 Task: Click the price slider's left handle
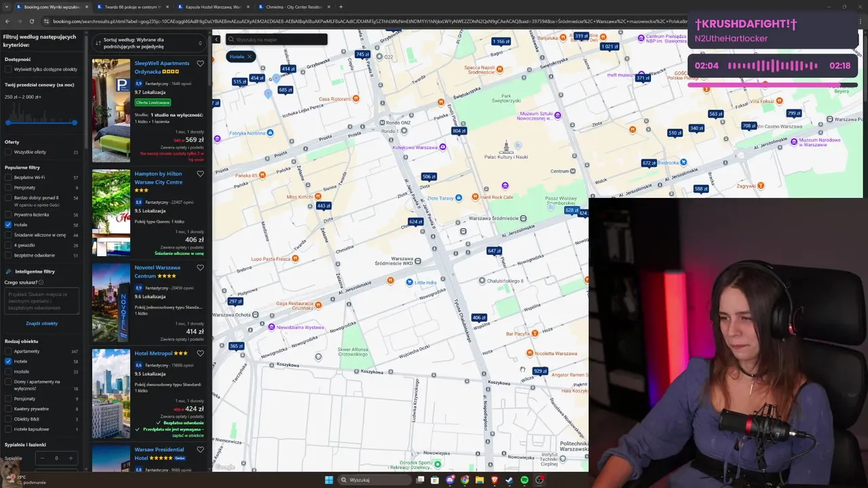(8, 123)
